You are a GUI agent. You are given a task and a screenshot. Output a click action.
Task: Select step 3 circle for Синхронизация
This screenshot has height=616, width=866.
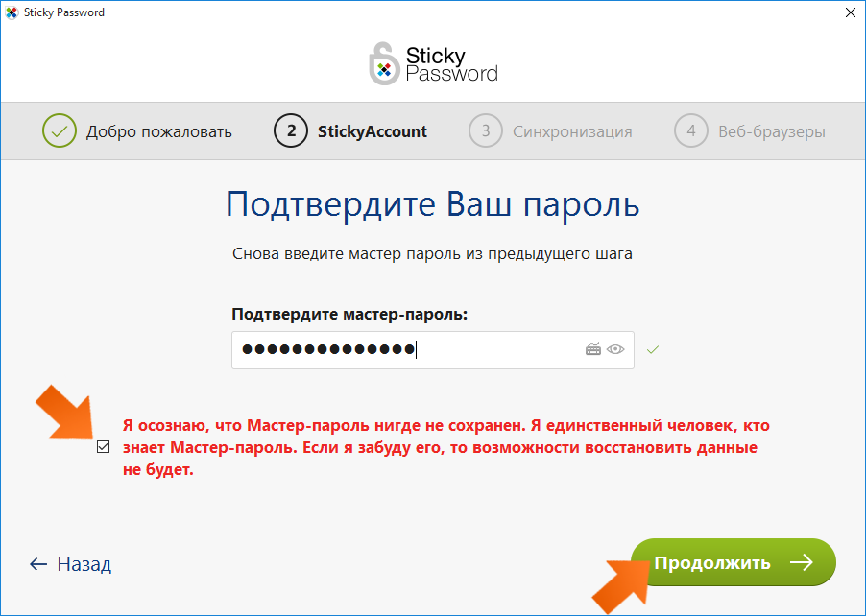[x=486, y=130]
